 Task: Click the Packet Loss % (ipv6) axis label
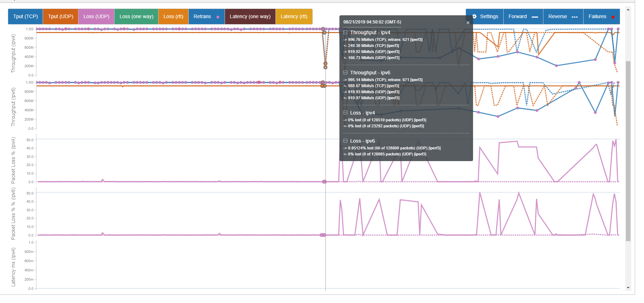pos(14,214)
